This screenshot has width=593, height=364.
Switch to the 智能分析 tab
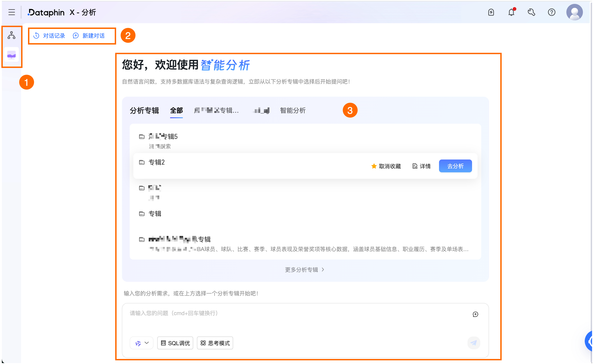[x=293, y=110]
